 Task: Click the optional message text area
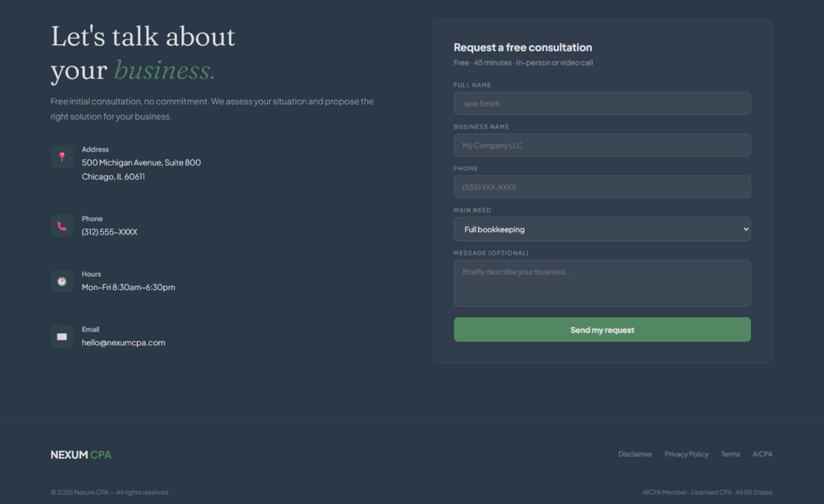pyautogui.click(x=603, y=284)
